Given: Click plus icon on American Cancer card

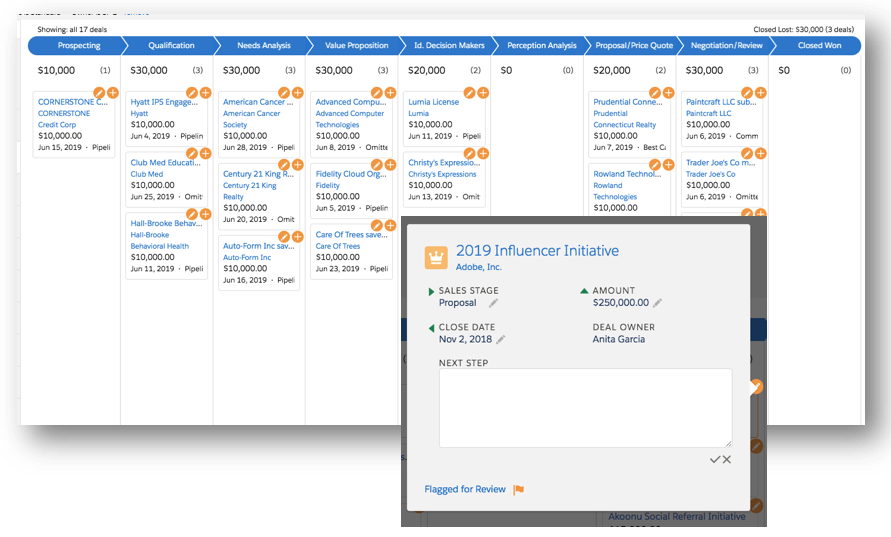Looking at the screenshot, I should coord(297,93).
